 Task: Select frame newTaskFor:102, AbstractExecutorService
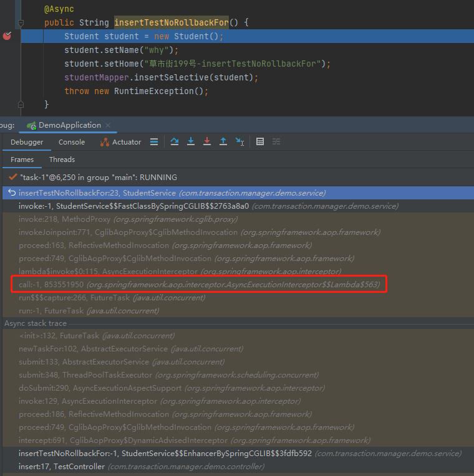pyautogui.click(x=238, y=349)
